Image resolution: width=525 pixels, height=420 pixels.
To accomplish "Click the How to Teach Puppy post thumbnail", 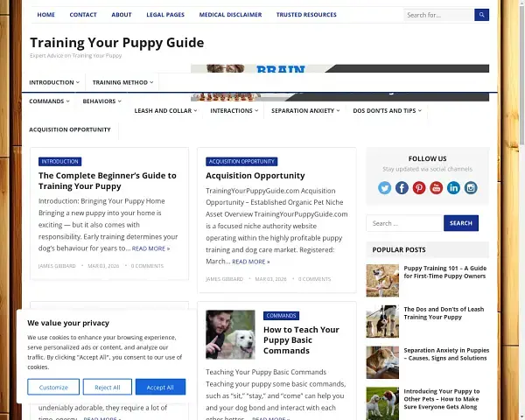I will 230,334.
